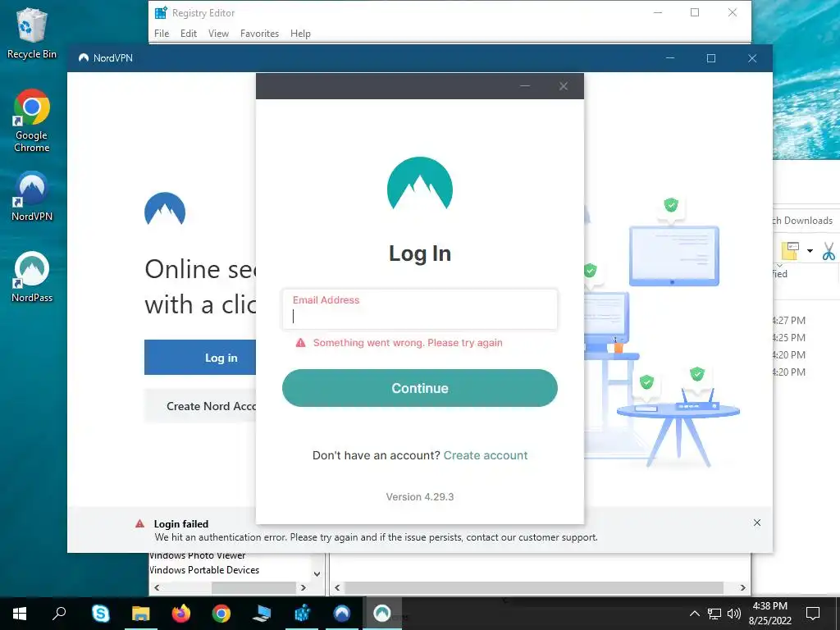840x630 pixels.
Task: Open Registry Editor Favorites menu
Action: (x=259, y=33)
